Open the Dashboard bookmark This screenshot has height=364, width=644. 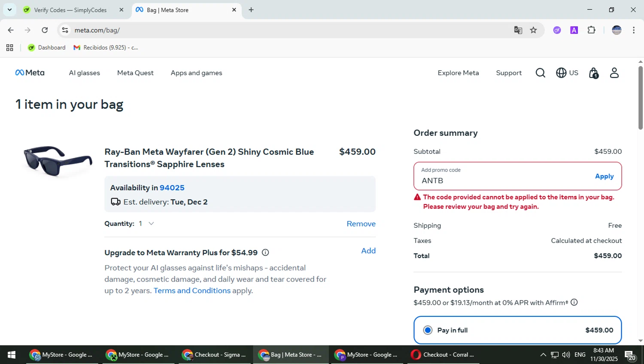tap(47, 48)
